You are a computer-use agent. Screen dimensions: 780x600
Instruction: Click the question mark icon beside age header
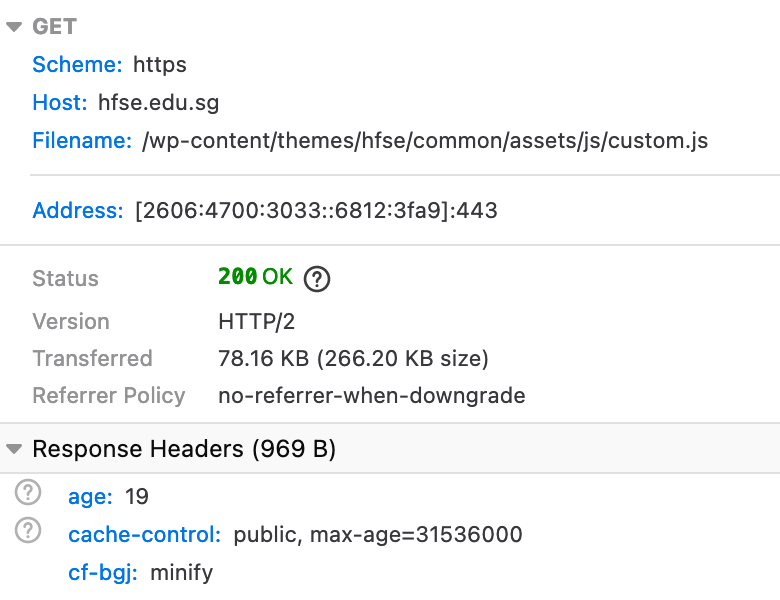click(x=30, y=492)
